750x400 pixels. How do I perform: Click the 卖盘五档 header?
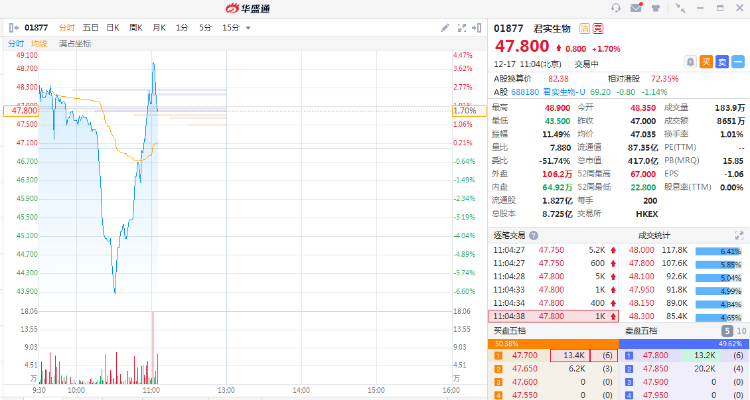(x=641, y=331)
